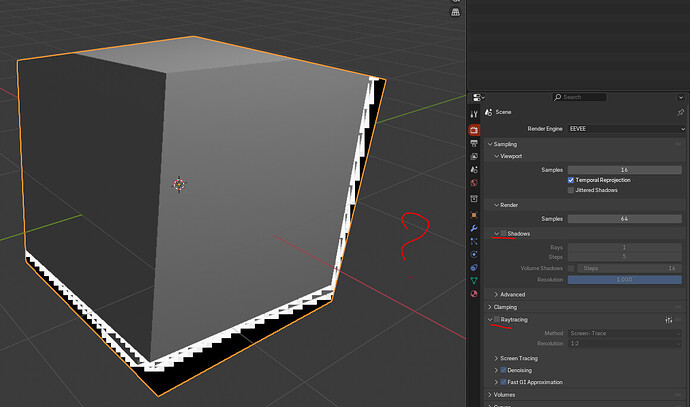Open the Tool properties tab
The height and width of the screenshot is (407, 690).
474,114
